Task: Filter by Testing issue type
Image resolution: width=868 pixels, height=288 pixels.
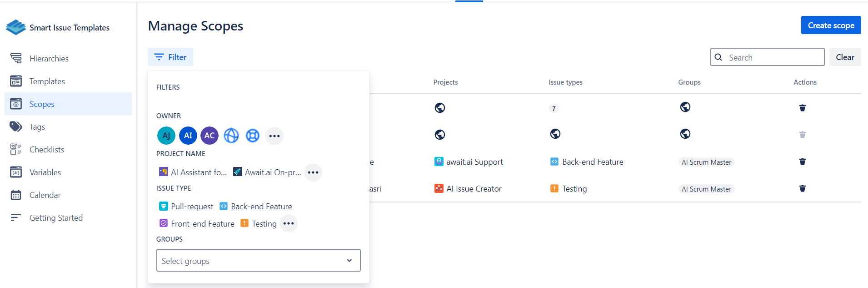Action: pos(259,224)
